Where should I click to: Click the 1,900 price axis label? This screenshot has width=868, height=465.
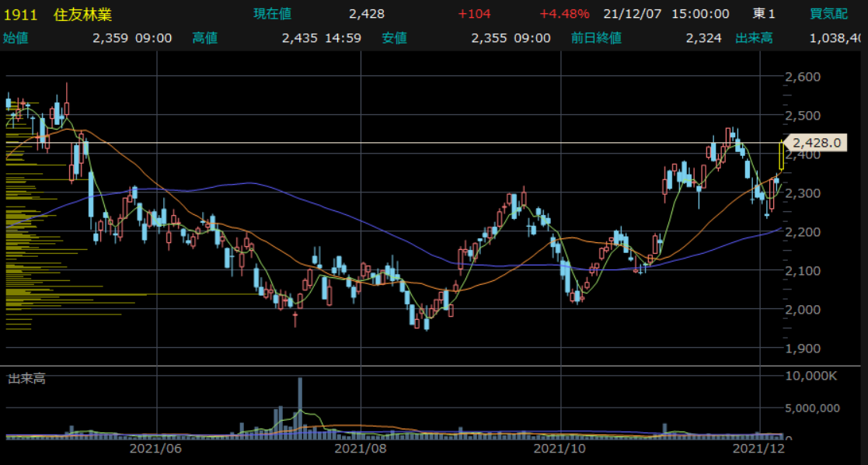tap(803, 349)
